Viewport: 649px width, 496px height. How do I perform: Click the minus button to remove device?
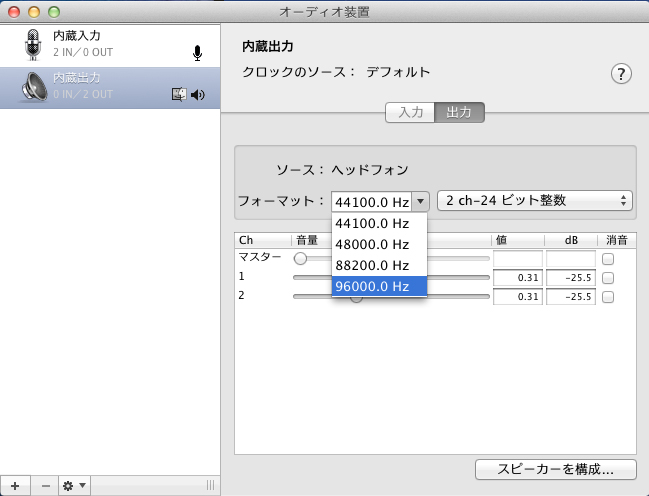(x=45, y=485)
